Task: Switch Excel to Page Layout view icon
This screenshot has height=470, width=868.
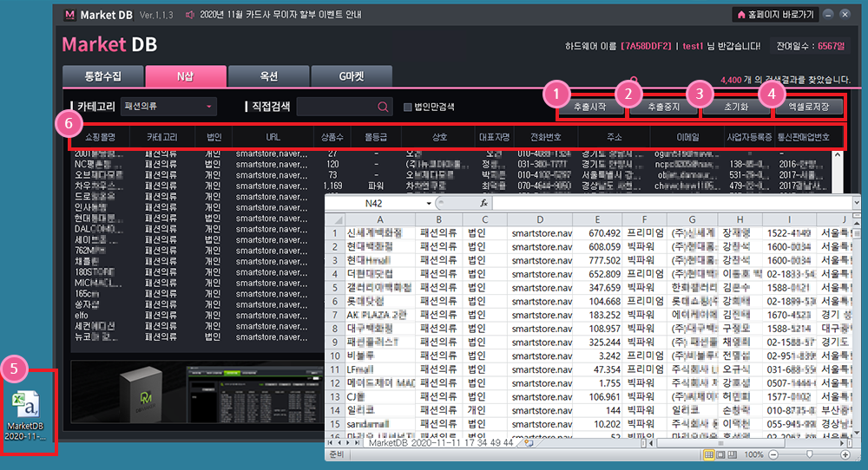Action: pos(720,455)
